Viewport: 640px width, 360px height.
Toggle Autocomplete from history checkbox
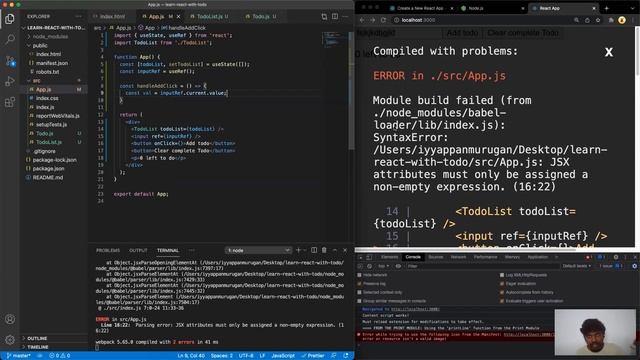point(502,292)
